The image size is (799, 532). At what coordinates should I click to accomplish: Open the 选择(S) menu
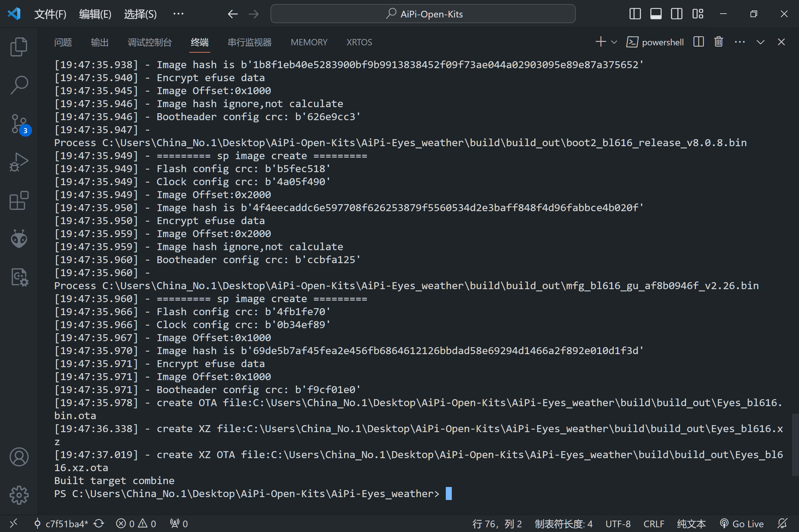140,14
